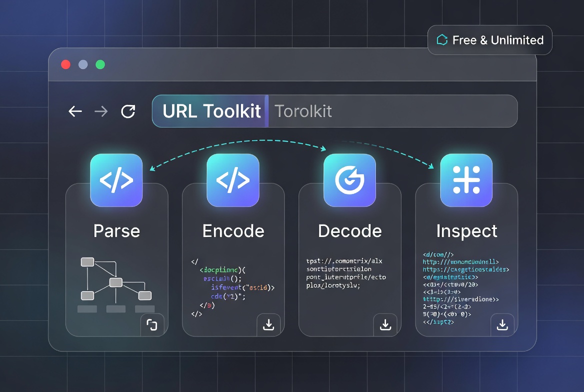The image size is (584, 392).
Task: Click the hexagon icon in Free & Unlimited badge
Action: (442, 40)
